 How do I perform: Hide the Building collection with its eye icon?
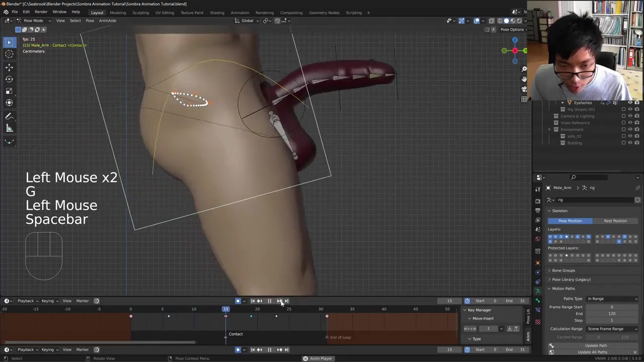click(x=630, y=143)
